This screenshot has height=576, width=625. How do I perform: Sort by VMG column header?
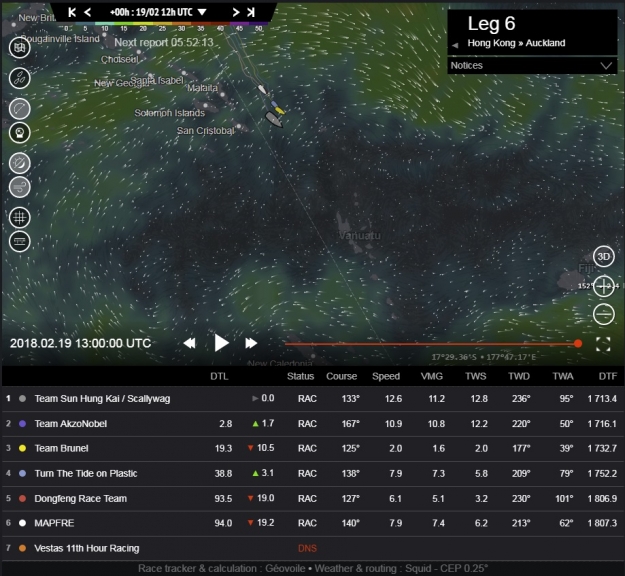[432, 376]
